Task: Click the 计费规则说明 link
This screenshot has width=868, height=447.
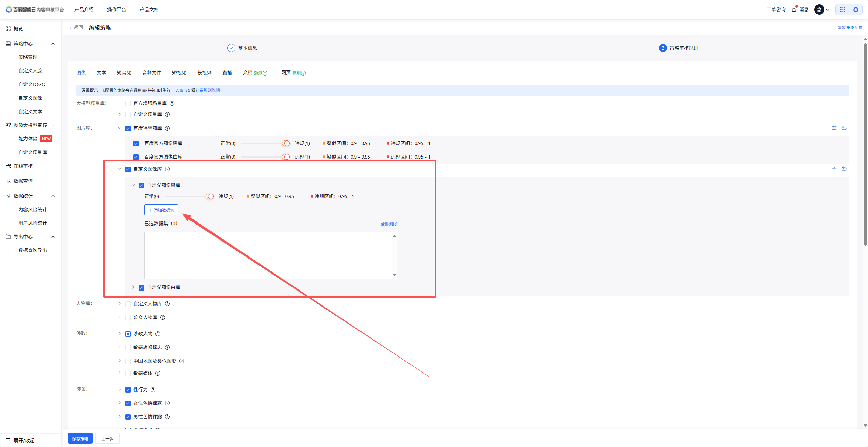Action: [x=207, y=90]
